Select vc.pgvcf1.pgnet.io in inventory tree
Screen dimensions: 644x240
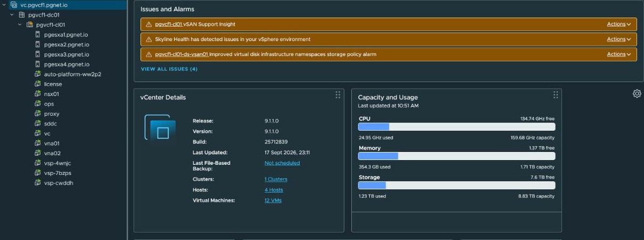point(44,5)
